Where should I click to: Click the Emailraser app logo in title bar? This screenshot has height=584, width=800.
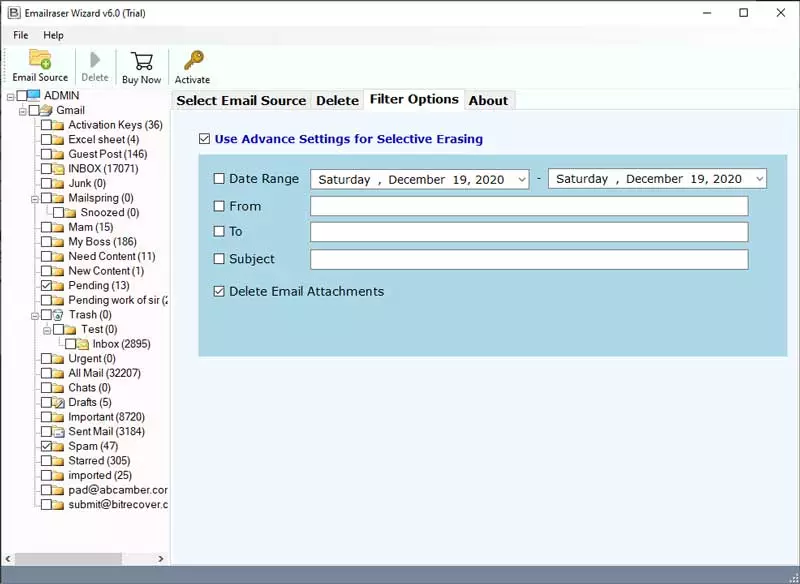(x=13, y=13)
